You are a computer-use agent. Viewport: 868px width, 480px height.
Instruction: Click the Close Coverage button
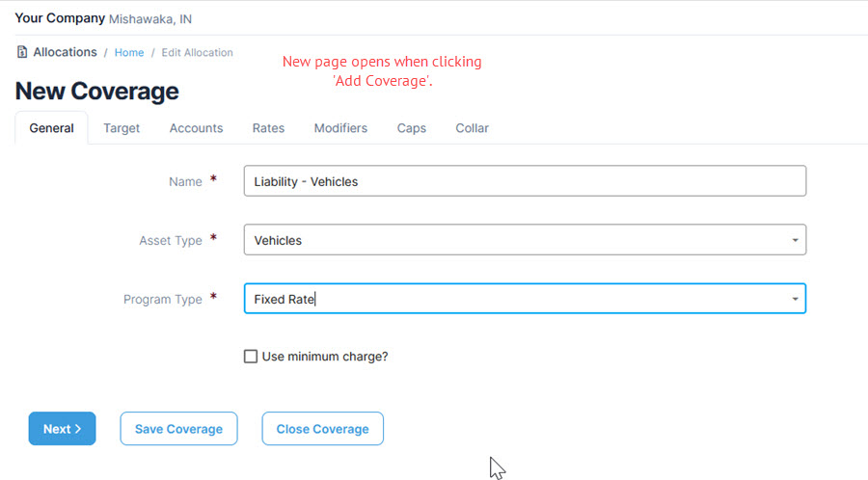(x=323, y=429)
